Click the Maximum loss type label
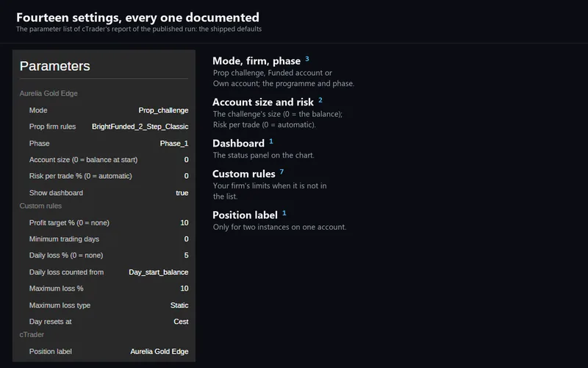The width and height of the screenshot is (588, 368). (x=60, y=305)
